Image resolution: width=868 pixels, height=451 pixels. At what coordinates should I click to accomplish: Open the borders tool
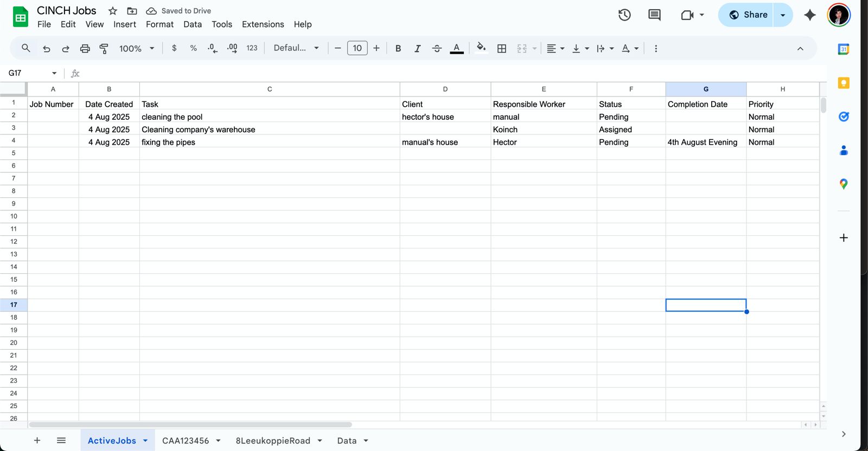(x=502, y=48)
